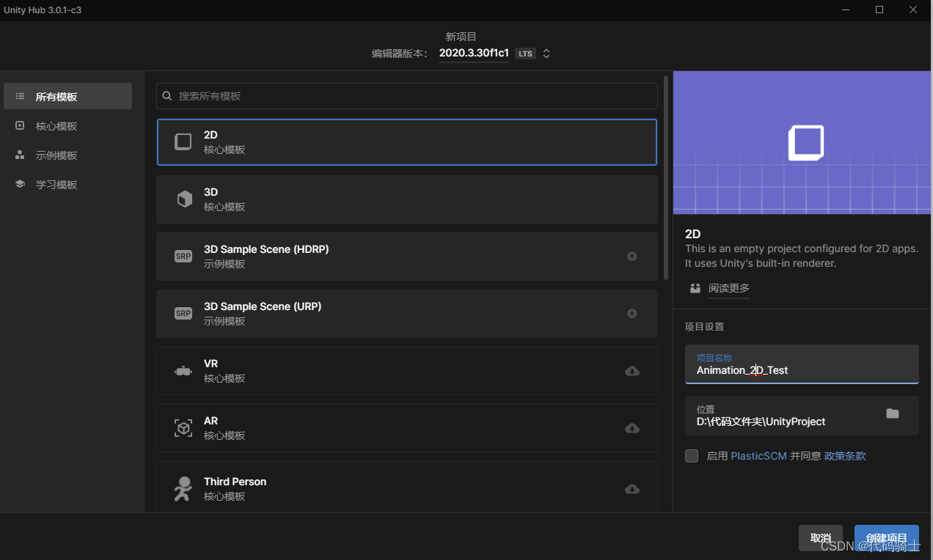Select the VR template row
Image resolution: width=933 pixels, height=560 pixels.
pos(407,371)
